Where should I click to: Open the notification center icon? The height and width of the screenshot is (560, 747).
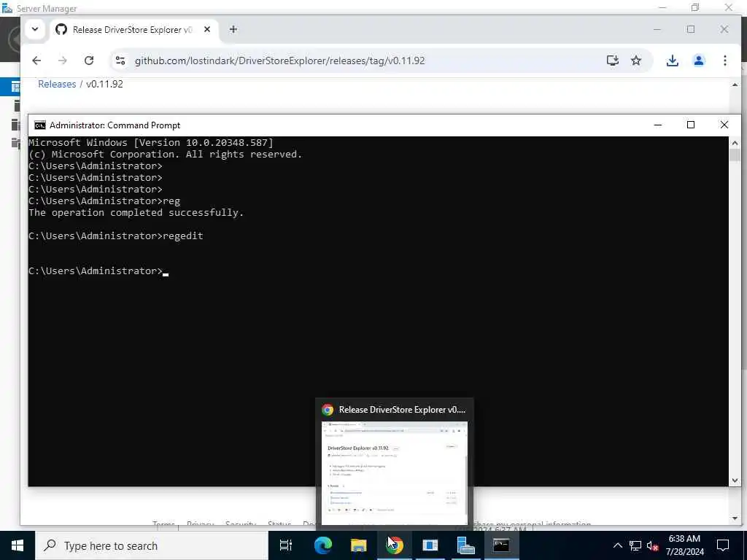[723, 545]
